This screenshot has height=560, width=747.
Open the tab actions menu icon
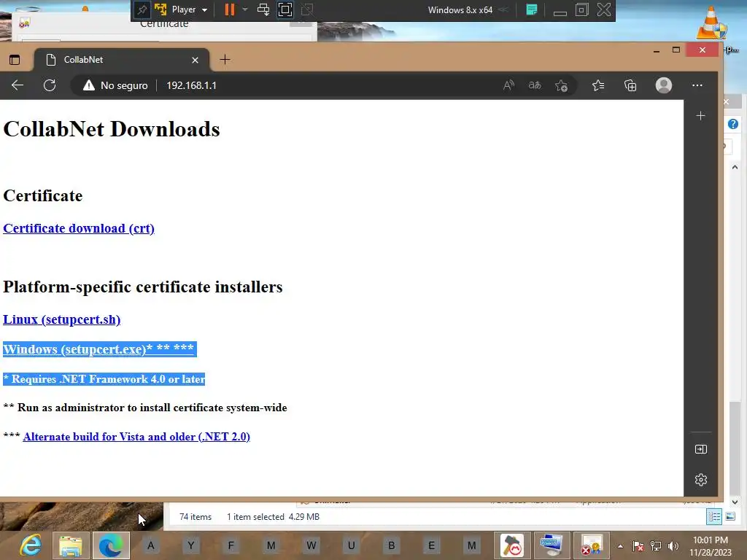(x=15, y=60)
